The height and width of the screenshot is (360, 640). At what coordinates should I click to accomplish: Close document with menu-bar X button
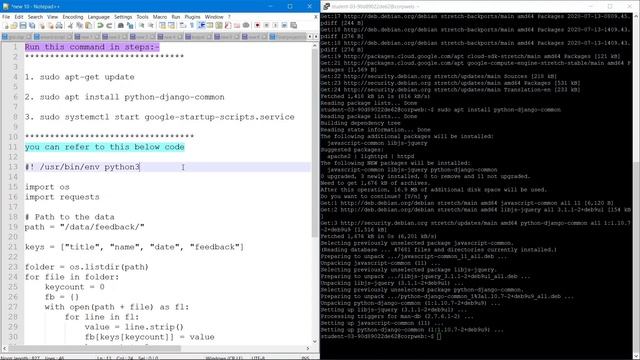(316, 17)
